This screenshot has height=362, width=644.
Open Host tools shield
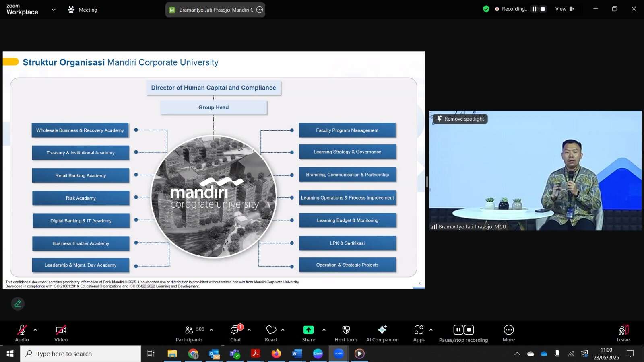(346, 333)
